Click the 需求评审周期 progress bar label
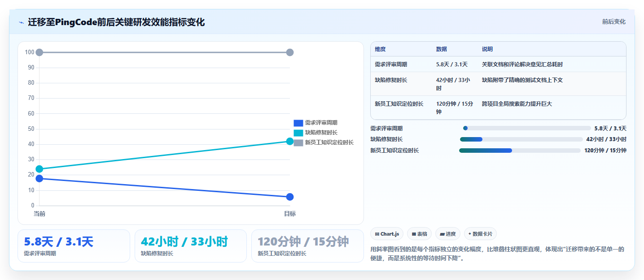The height and width of the screenshot is (280, 644). click(386, 128)
